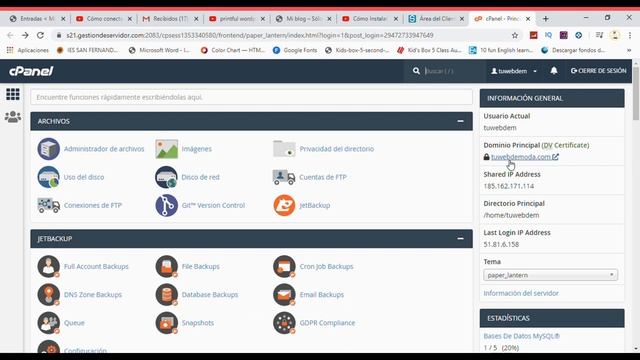Click the header search magnifier icon
Image resolution: width=640 pixels, height=360 pixels.
click(416, 71)
